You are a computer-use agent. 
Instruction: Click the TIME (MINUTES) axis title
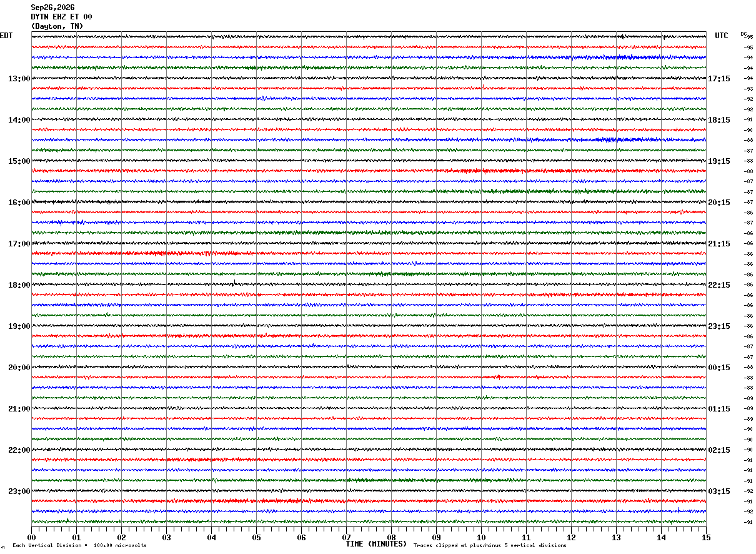[x=376, y=544]
